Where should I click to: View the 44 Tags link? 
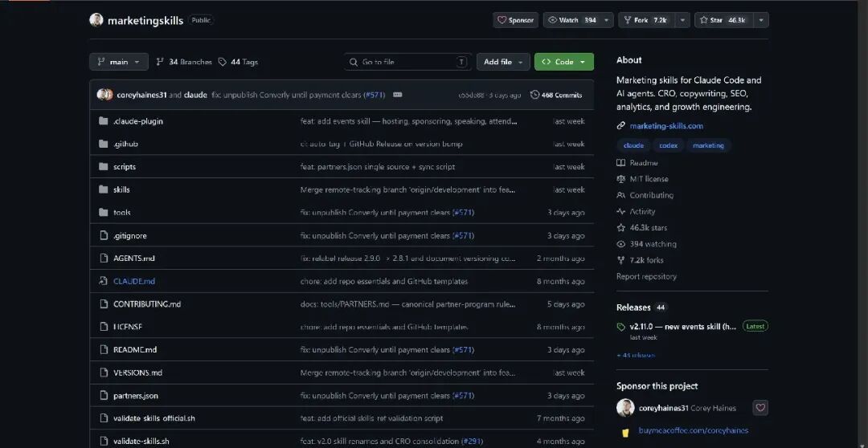coord(238,62)
